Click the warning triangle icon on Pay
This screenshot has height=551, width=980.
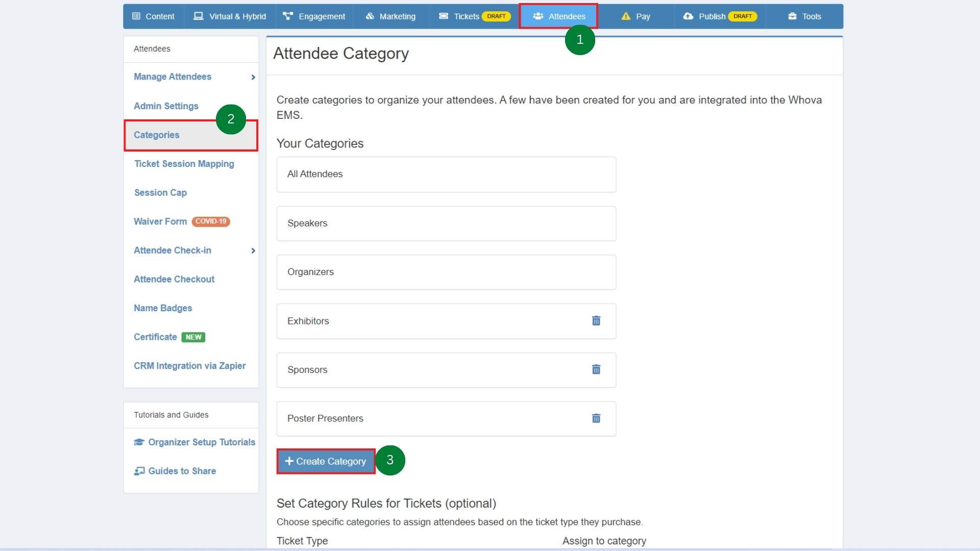click(625, 16)
